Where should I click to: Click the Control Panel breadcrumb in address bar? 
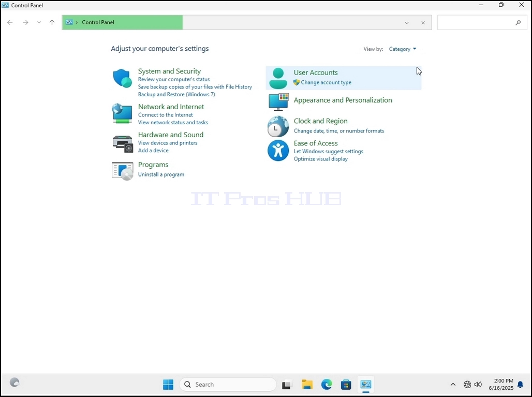pyautogui.click(x=98, y=22)
